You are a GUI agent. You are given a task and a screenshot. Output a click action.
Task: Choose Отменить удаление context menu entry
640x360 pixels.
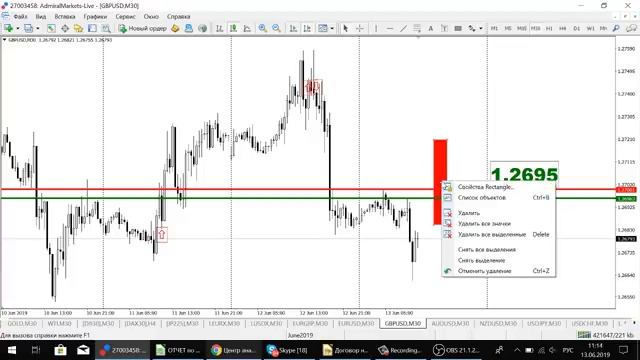(498, 271)
